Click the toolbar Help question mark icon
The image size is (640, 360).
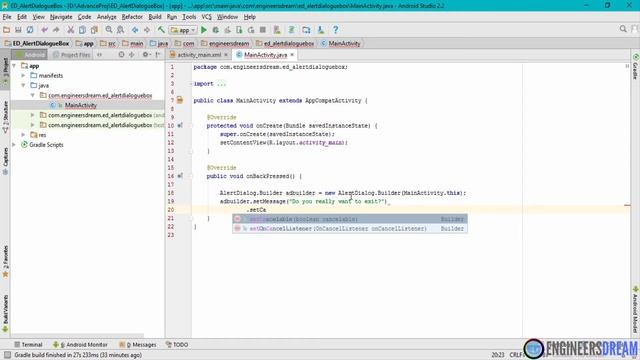tap(335, 30)
